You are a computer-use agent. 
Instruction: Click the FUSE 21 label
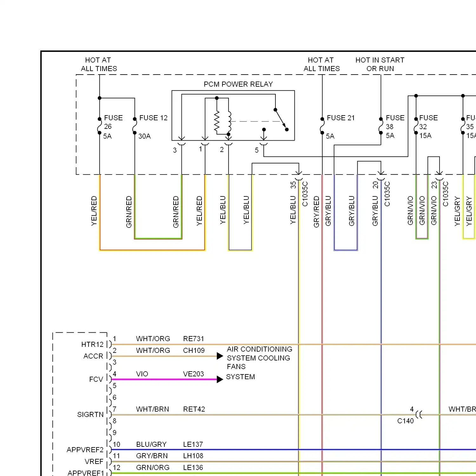click(x=340, y=118)
